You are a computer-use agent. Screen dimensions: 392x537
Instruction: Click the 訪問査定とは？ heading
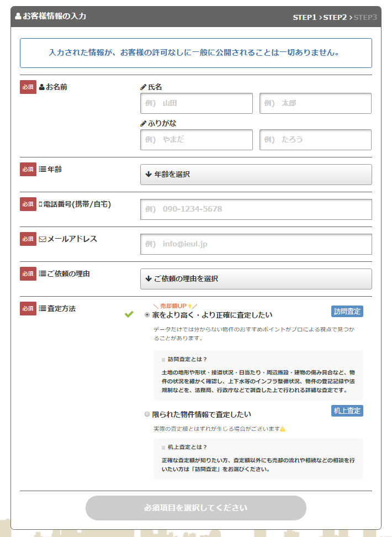(x=187, y=359)
